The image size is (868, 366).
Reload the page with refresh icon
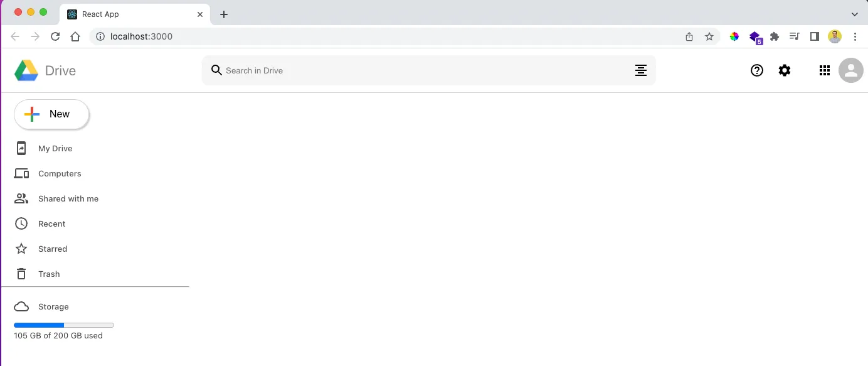(55, 36)
